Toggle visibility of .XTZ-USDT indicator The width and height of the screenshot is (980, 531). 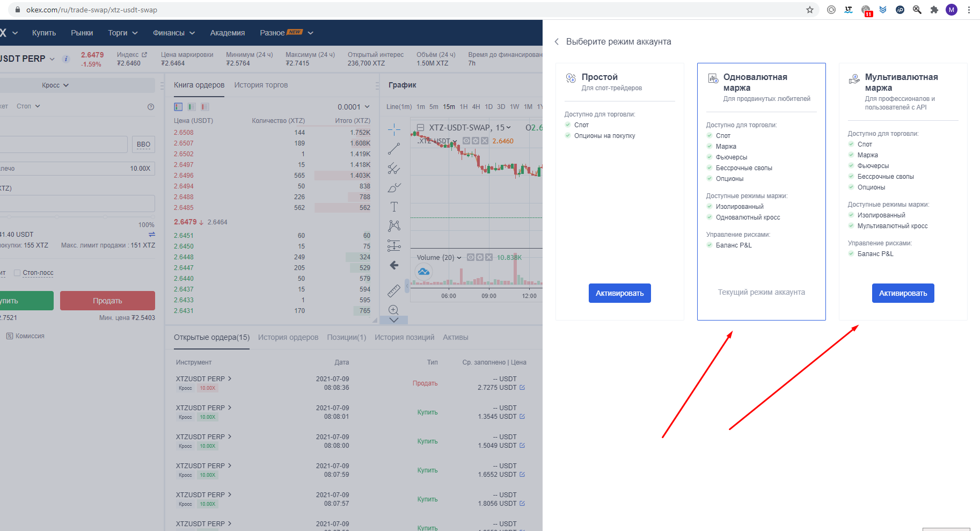466,141
